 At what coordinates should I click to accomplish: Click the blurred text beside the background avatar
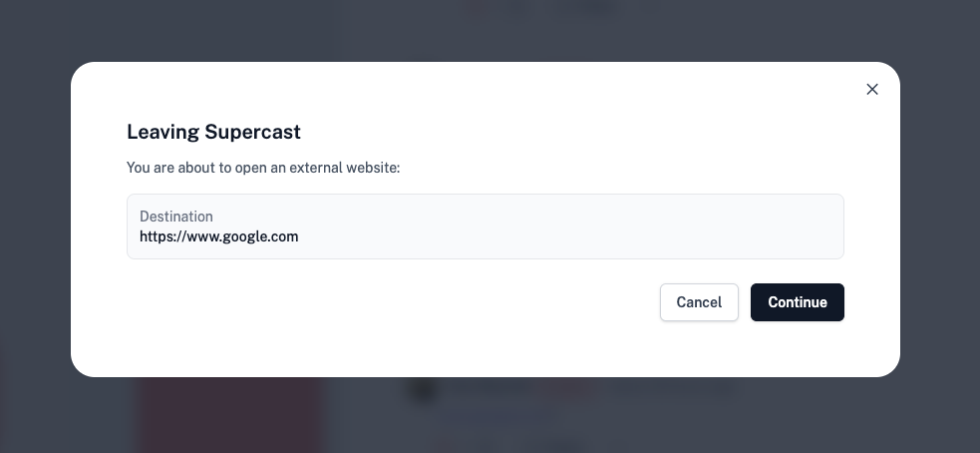click(588, 389)
